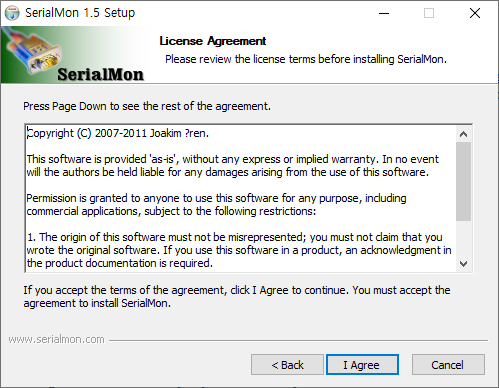The image size is (499, 388).
Task: Click the license scrollbar thumb
Action: tap(463, 181)
